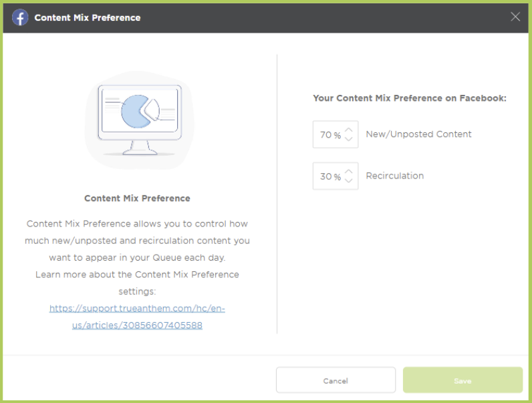Click the dialog title in the header bar
Image resolution: width=532 pixels, height=403 pixels.
point(87,17)
